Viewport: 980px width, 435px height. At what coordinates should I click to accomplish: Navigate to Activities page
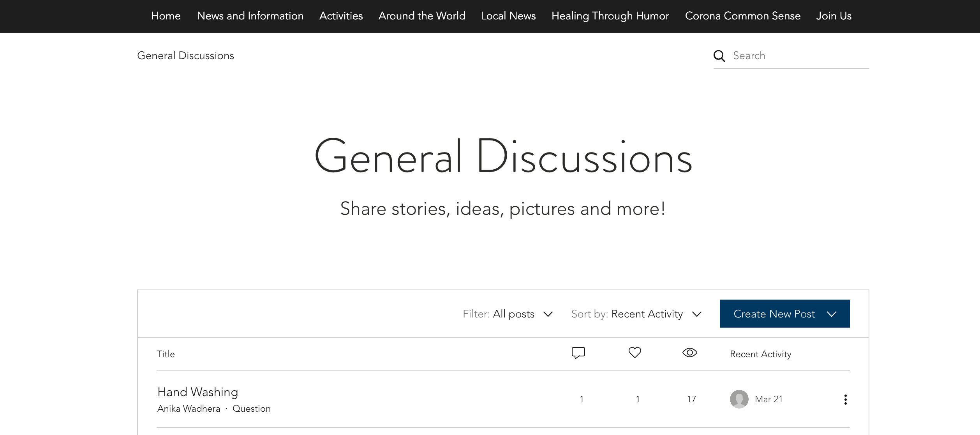(341, 16)
